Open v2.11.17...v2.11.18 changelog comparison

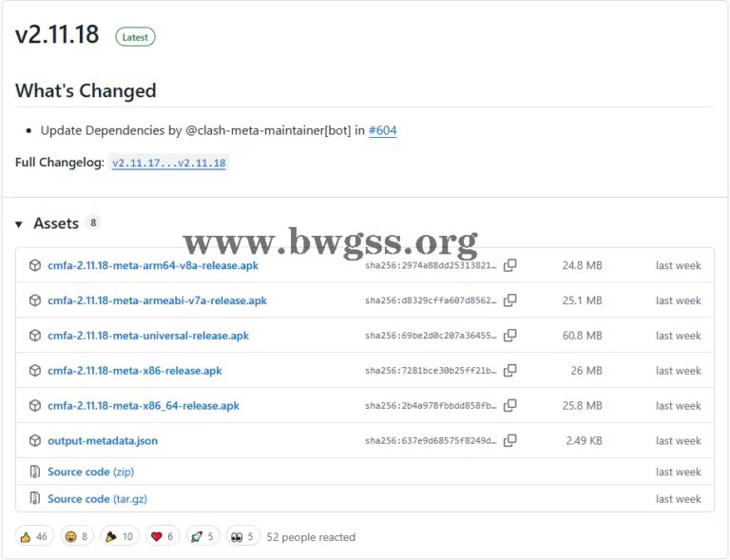click(169, 163)
